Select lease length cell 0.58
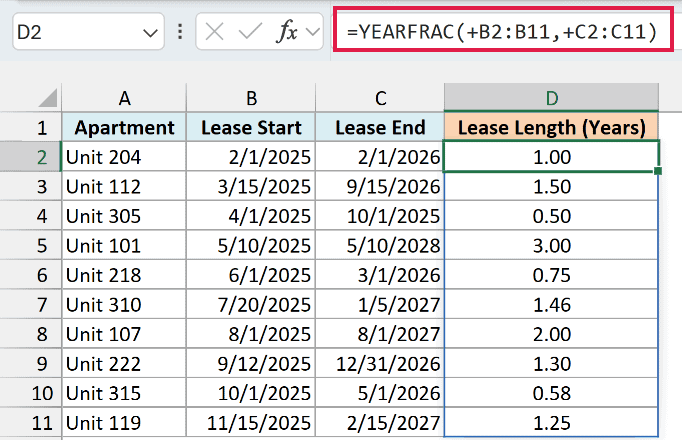Viewport: 682px width, 440px height. (552, 393)
